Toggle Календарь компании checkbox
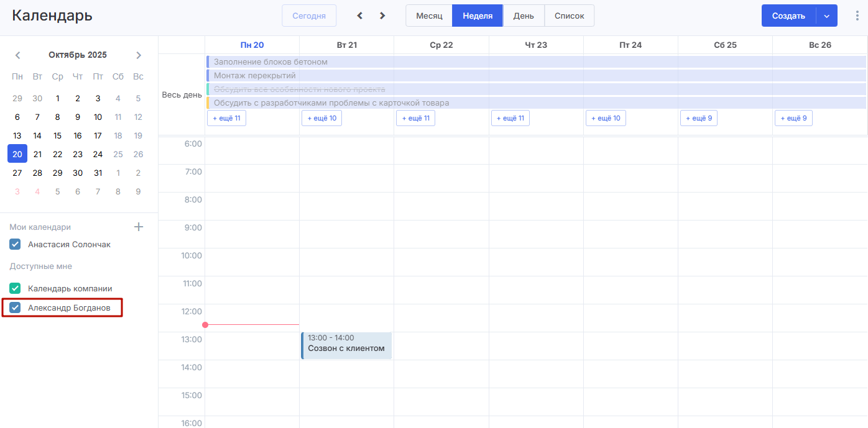 (x=16, y=289)
